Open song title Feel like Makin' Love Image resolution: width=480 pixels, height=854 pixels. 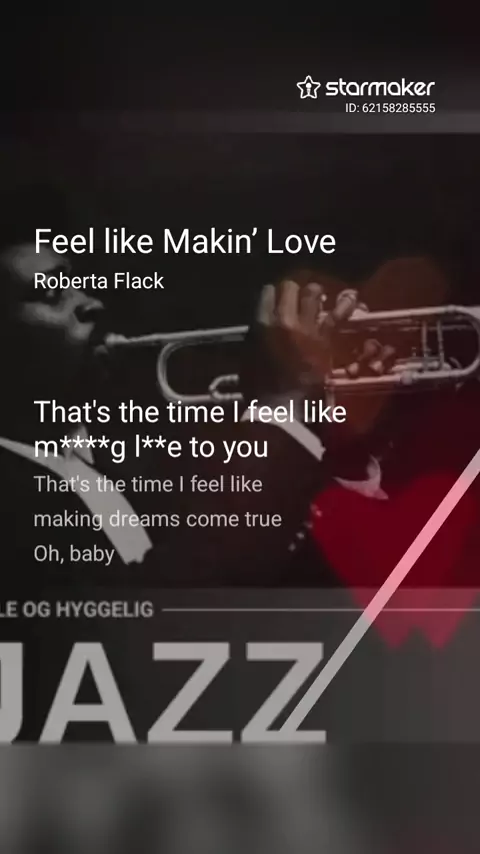(x=185, y=241)
